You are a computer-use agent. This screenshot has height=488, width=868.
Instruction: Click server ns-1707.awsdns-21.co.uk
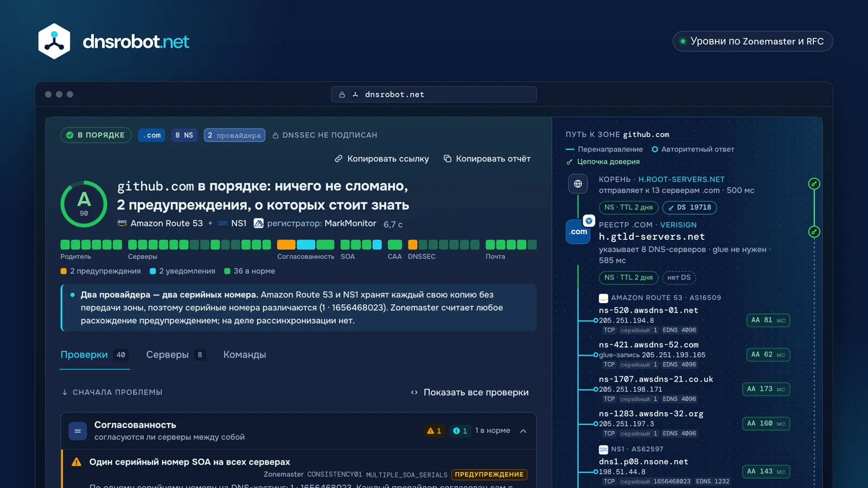point(656,380)
